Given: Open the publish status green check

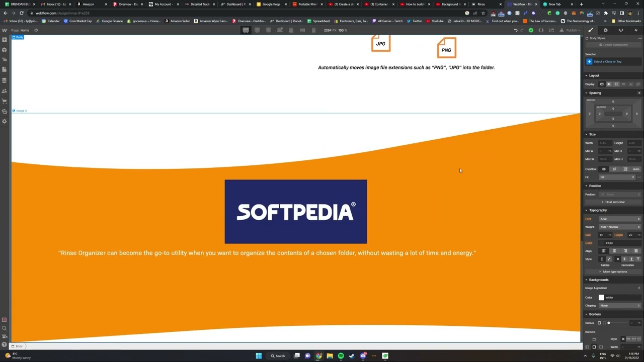Looking at the screenshot, I should (531, 30).
